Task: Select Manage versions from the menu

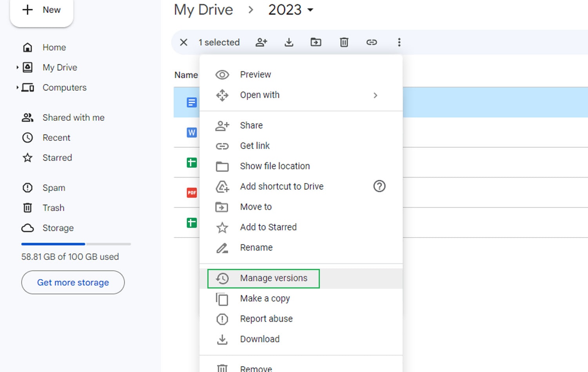Action: click(274, 278)
